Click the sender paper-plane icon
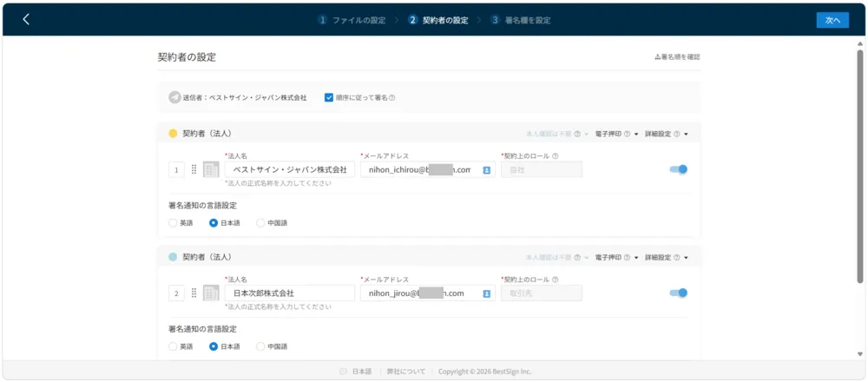This screenshot has height=382, width=868. [x=174, y=97]
